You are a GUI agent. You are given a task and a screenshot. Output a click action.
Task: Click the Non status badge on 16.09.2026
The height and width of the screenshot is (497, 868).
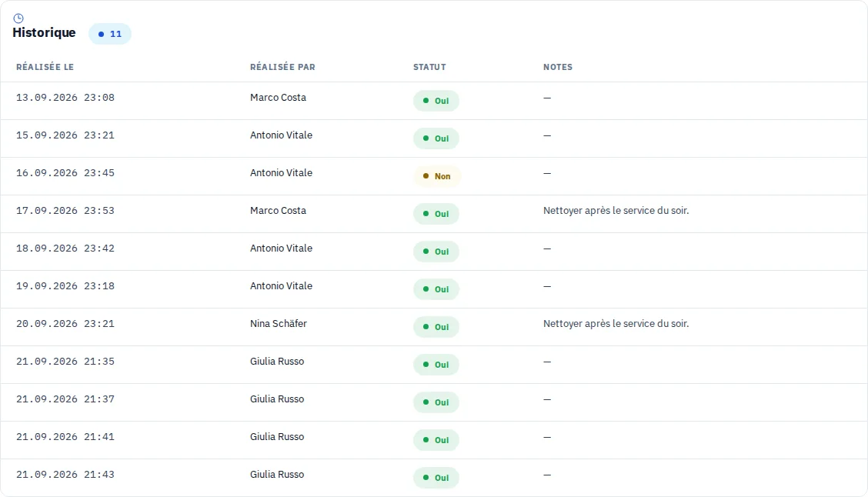pyautogui.click(x=437, y=176)
